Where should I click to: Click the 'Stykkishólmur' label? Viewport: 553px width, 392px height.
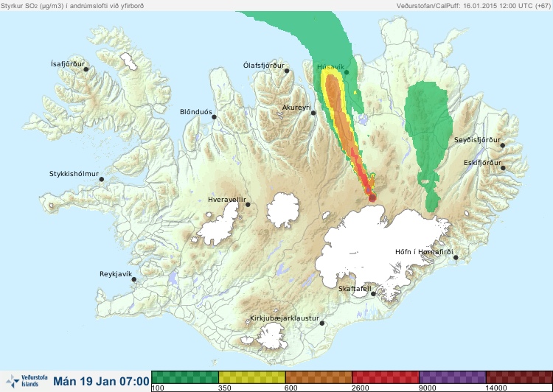74,174
